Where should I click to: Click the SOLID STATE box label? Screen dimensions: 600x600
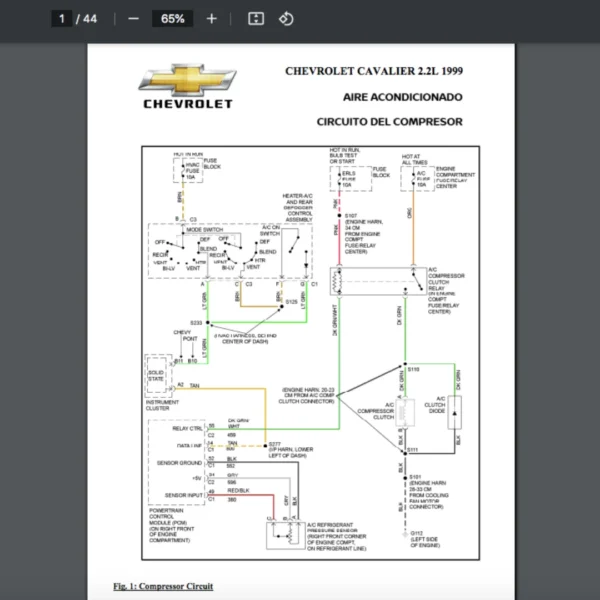(x=156, y=375)
